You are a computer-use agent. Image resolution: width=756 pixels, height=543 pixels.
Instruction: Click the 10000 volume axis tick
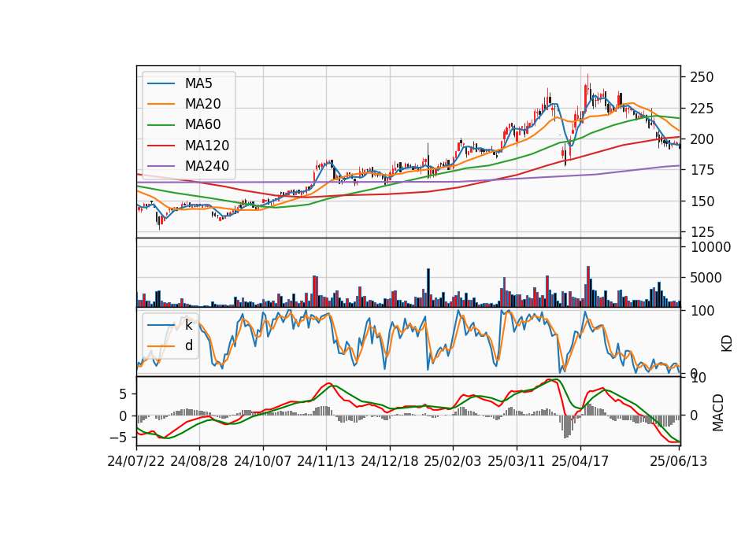coord(710,247)
